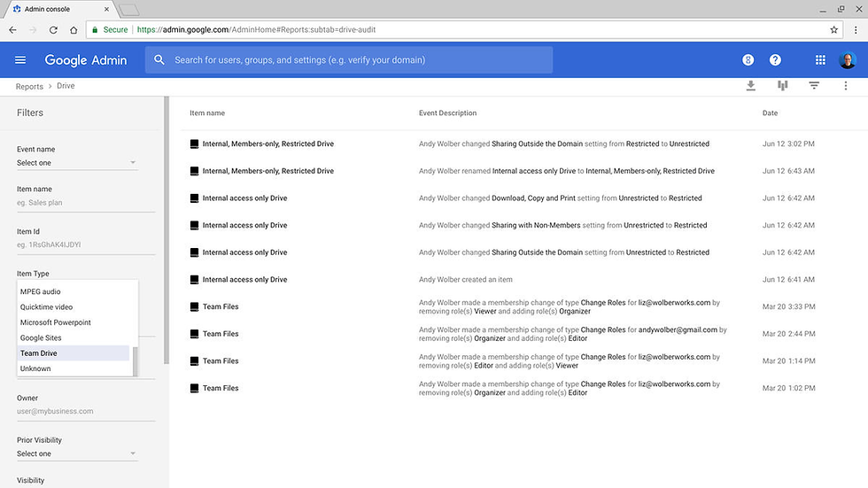Expand the Event name dropdown
The image size is (868, 488).
point(77,163)
